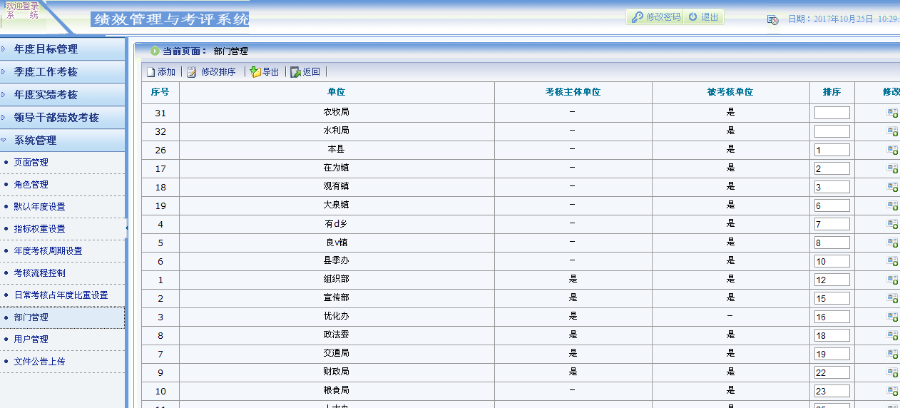Click edit icon in row number 31
The image size is (900, 408).
pyautogui.click(x=892, y=113)
